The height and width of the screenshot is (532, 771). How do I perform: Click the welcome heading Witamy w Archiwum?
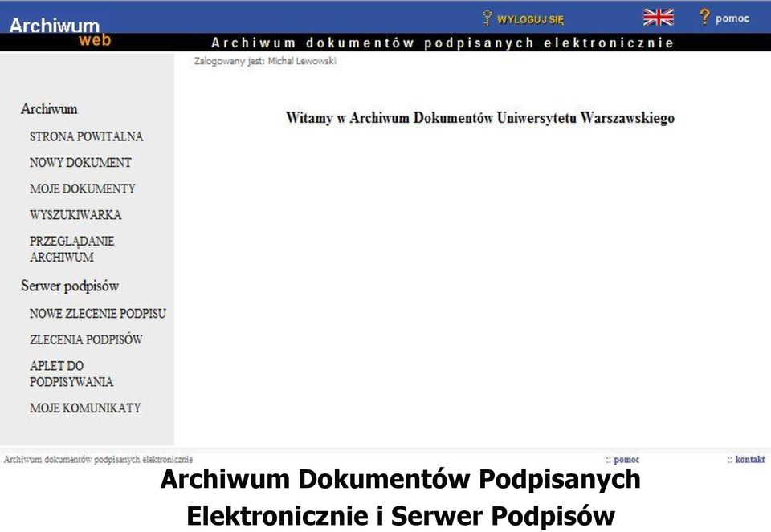[x=480, y=118]
